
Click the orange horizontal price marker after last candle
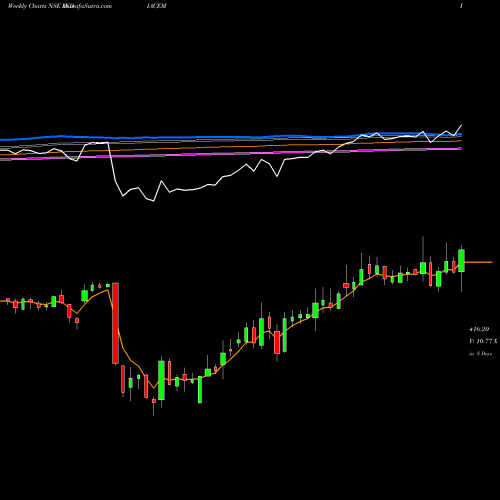(x=479, y=262)
